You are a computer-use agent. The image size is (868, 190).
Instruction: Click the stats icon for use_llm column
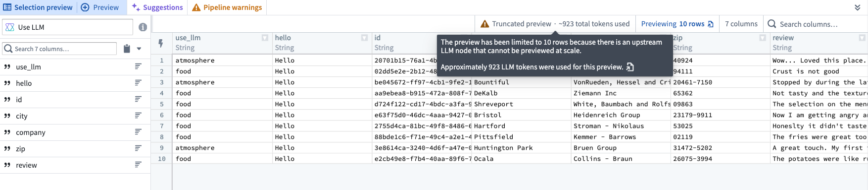pyautogui.click(x=138, y=66)
